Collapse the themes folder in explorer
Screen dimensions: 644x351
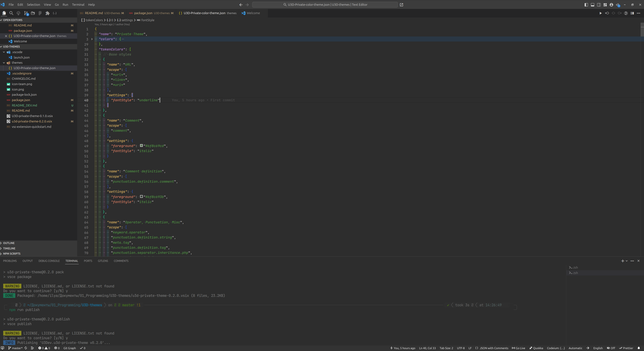click(4, 63)
